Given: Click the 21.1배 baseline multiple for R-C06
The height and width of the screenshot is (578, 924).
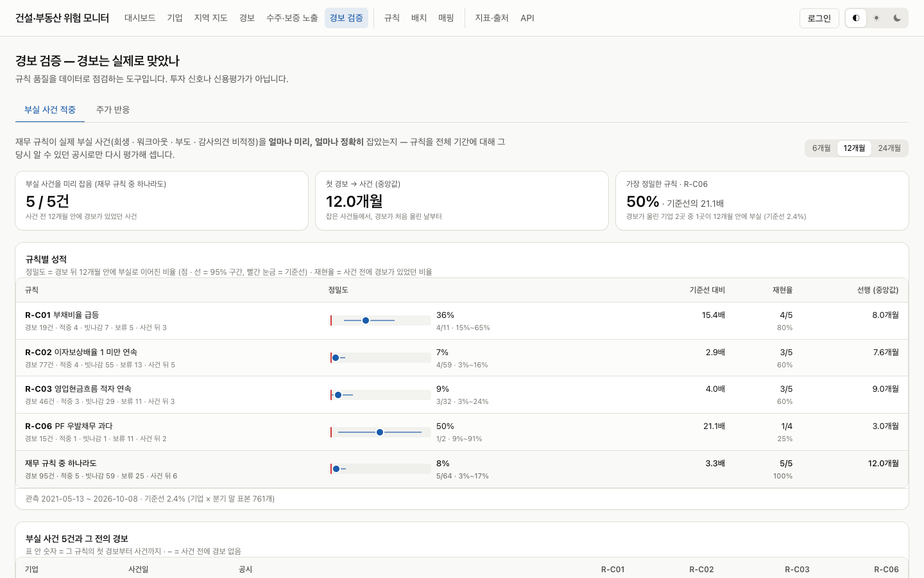Looking at the screenshot, I should coord(714,426).
